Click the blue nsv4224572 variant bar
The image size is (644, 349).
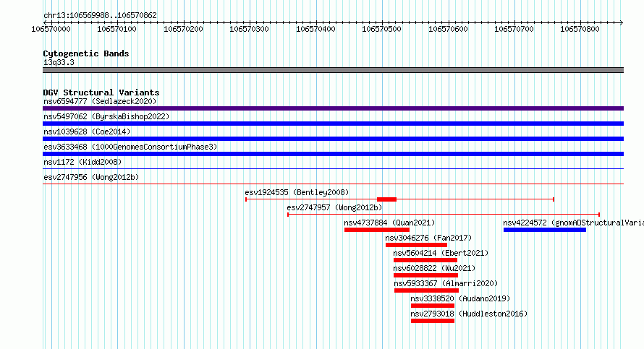pos(545,230)
